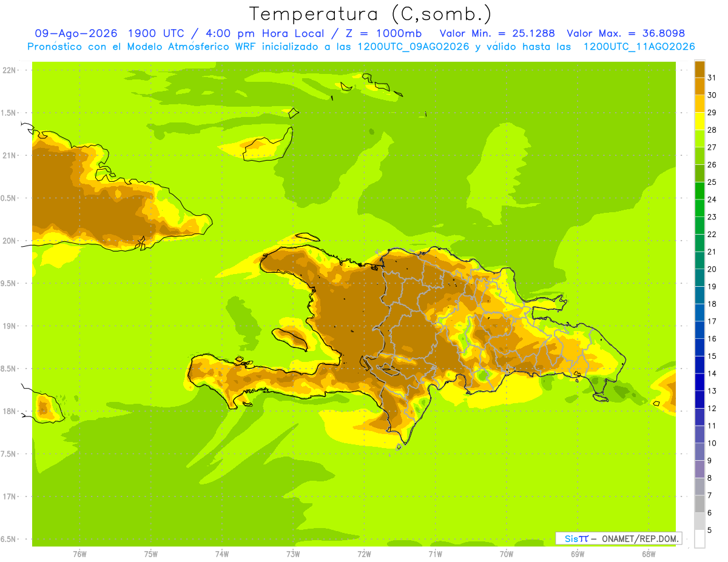Pick the purple swatch between 9 and 10
Viewport: 728px width, 562px height.
coord(699,452)
